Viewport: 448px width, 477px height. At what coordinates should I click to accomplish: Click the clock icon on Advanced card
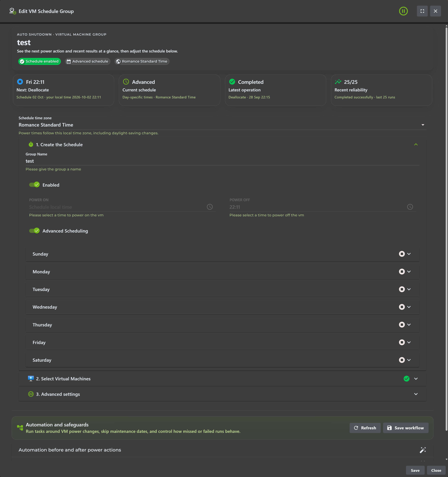coord(126,82)
